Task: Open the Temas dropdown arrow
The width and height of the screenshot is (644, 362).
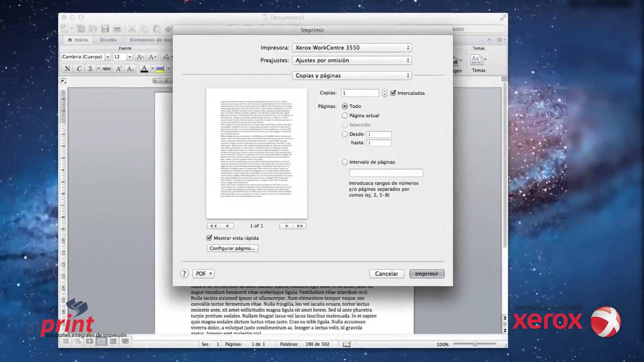Action: coord(485,60)
